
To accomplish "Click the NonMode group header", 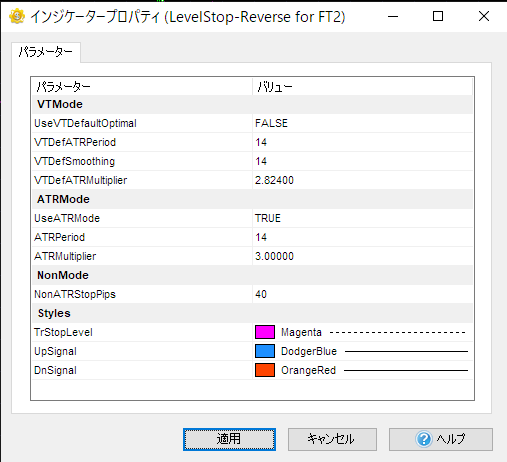I will point(63,275).
